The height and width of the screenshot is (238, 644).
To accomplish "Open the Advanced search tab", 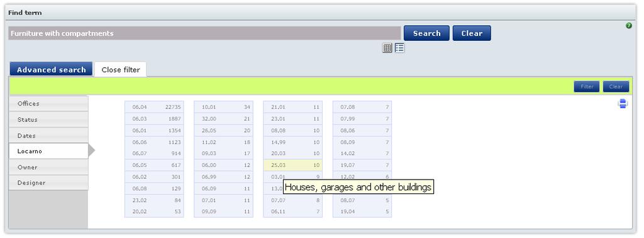I will tap(52, 69).
